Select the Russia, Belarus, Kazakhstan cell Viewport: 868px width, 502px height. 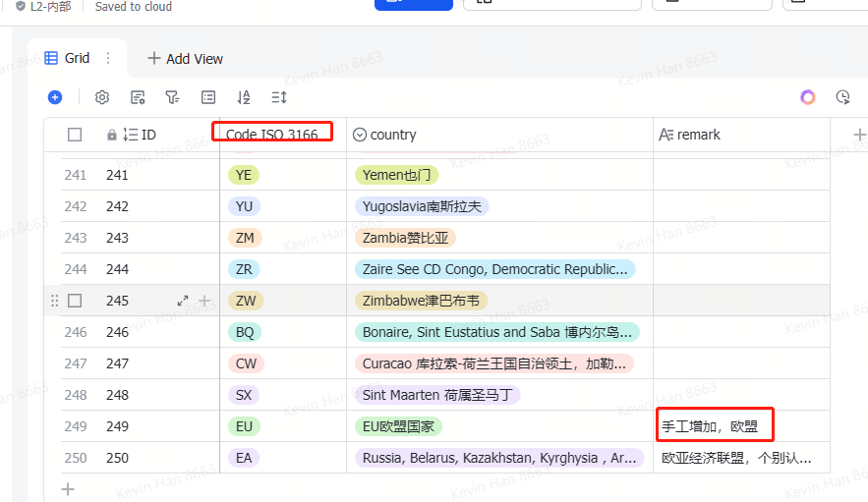(x=500, y=458)
